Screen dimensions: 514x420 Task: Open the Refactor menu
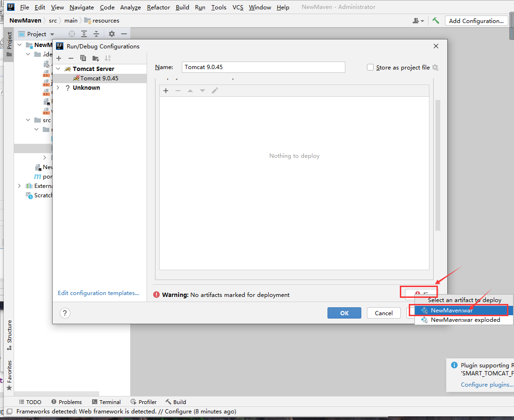(x=158, y=7)
